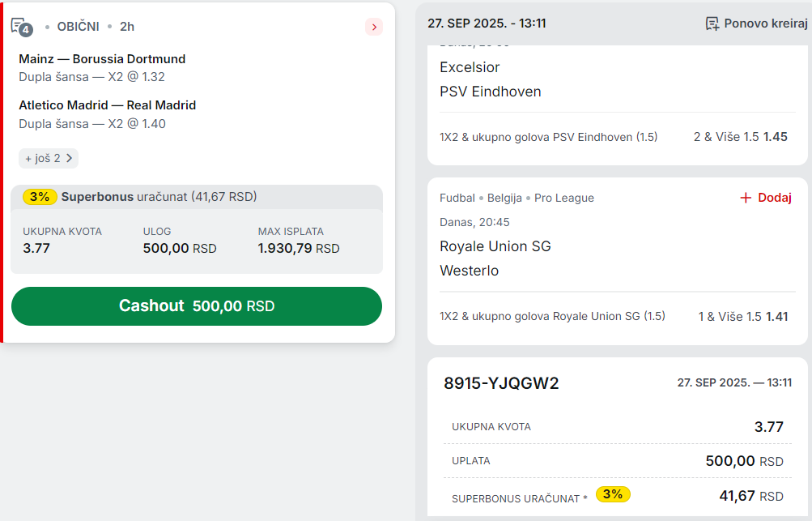Click the Excelsior PSV Eindhoven match card
The width and height of the screenshot is (812, 521).
[617, 105]
